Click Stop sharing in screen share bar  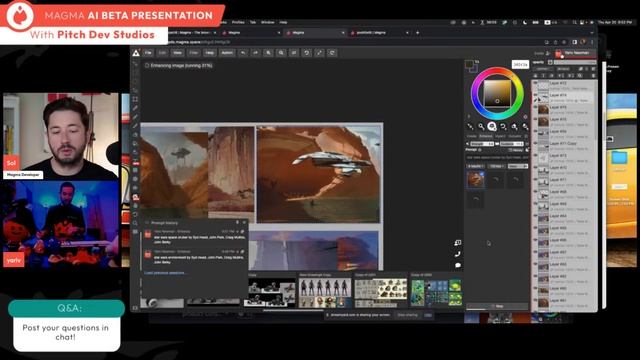tap(407, 315)
